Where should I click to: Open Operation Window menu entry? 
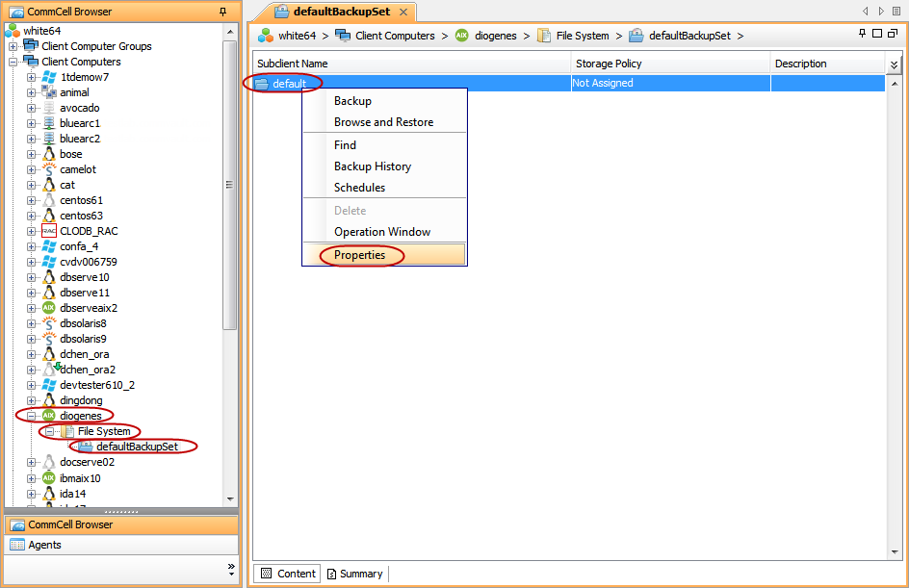point(384,232)
